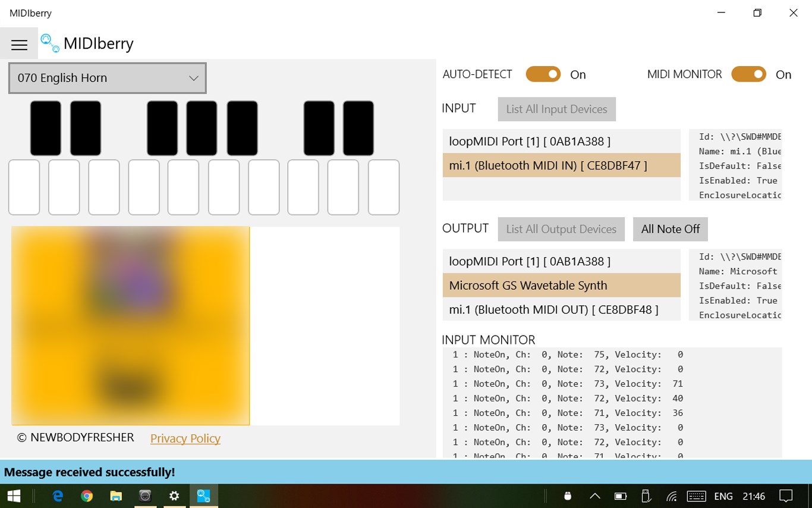Launch Google Chrome from the taskbar
This screenshot has width=812, height=508.
pos(87,496)
